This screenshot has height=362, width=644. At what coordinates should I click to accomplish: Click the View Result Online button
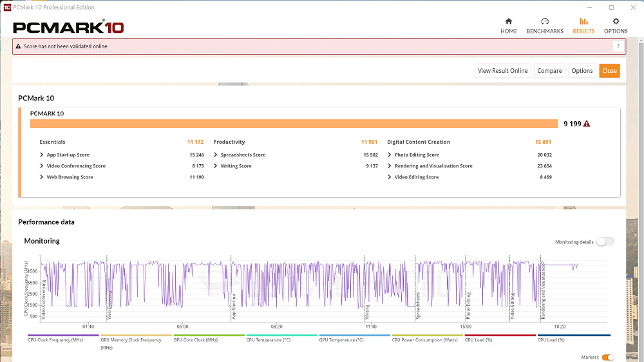[x=502, y=71]
